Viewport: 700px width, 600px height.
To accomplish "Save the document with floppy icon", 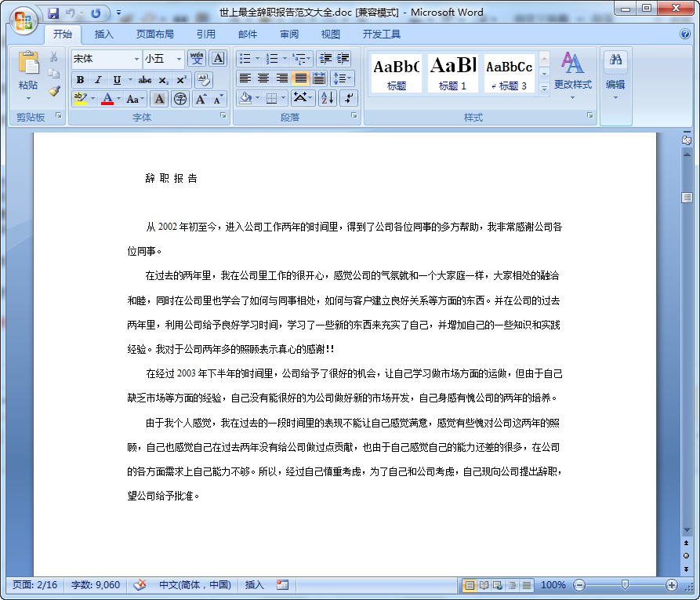I will tap(53, 13).
